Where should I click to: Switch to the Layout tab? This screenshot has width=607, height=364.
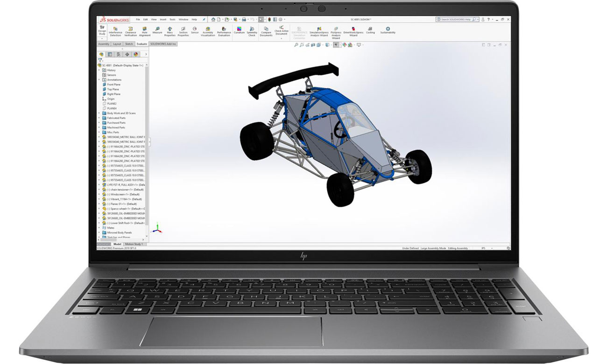pyautogui.click(x=117, y=44)
